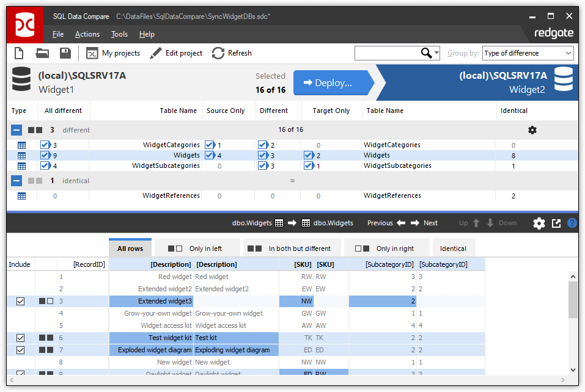
Task: Open the Actions menu
Action: (x=87, y=34)
